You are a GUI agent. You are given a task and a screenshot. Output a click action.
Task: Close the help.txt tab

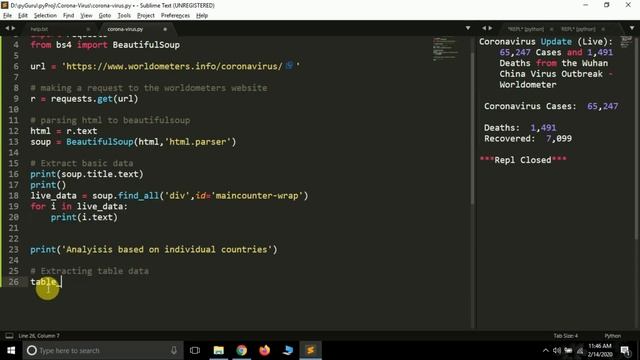click(x=88, y=29)
